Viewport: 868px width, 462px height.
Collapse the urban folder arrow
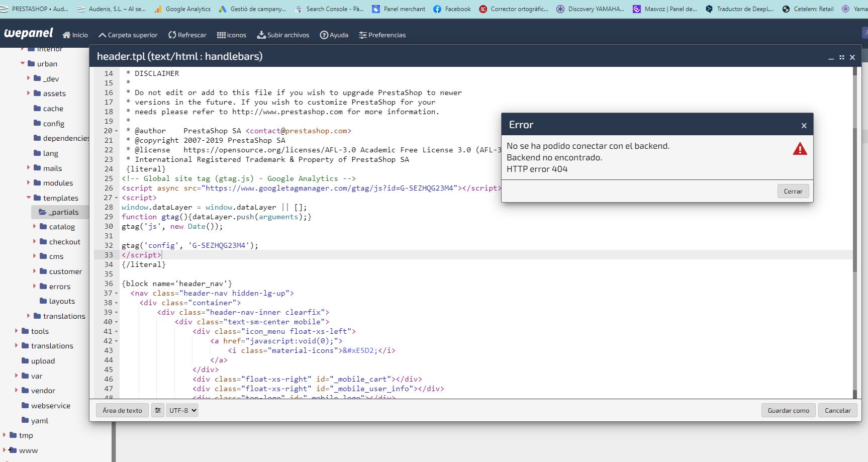tap(23, 63)
